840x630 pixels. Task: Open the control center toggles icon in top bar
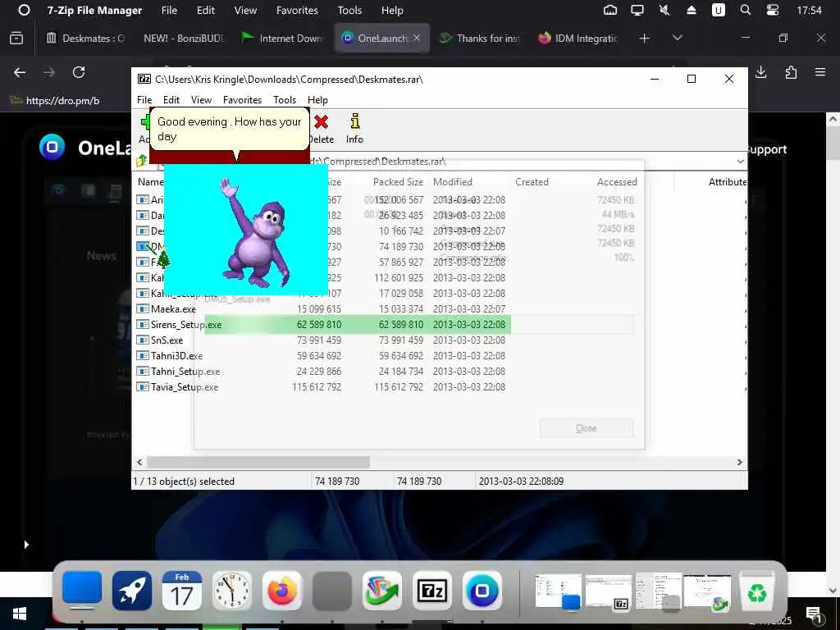click(773, 10)
